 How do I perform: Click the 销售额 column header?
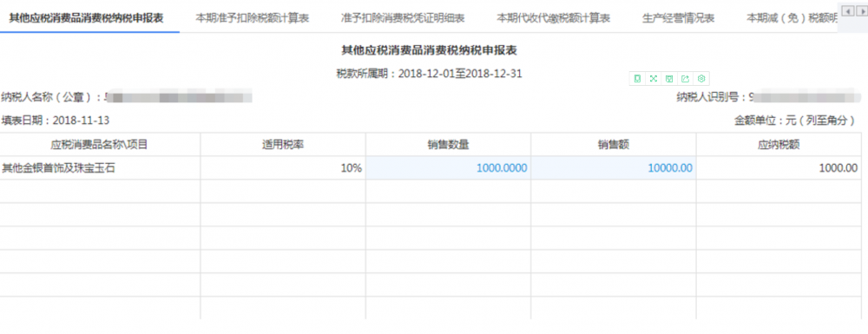click(614, 145)
